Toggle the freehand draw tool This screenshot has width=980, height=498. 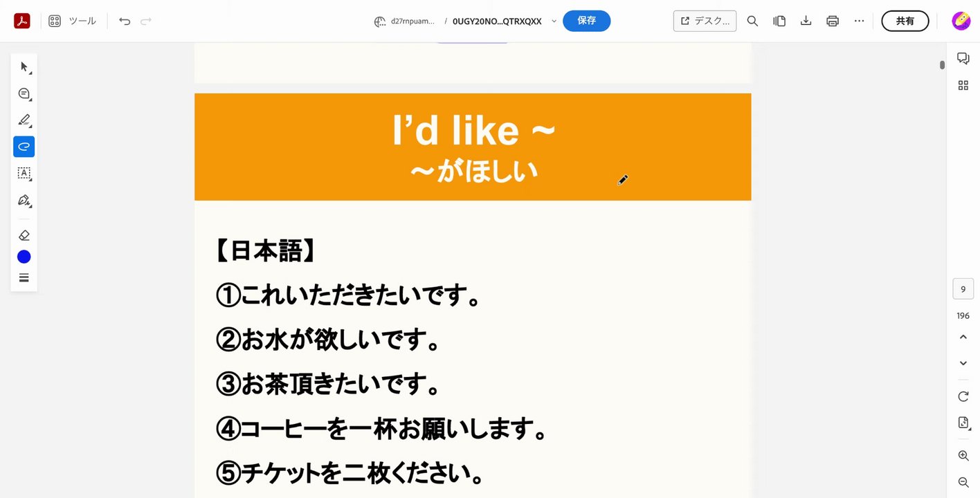[x=24, y=147]
